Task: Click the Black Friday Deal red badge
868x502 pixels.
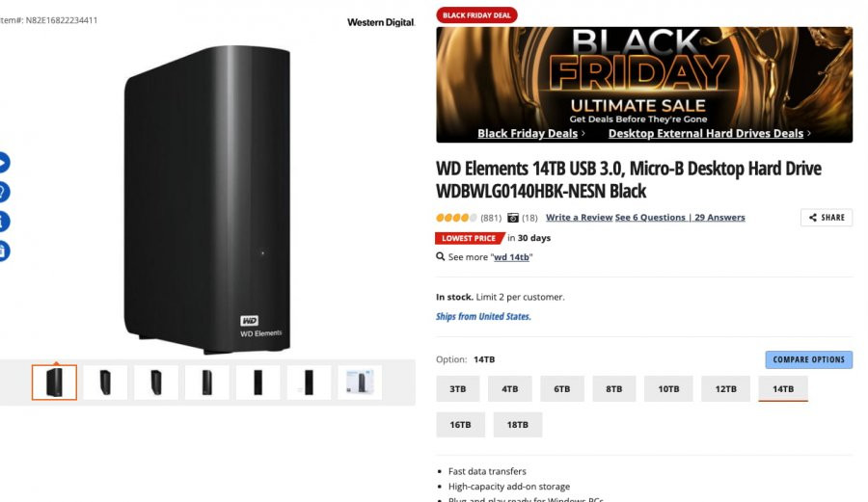Action: (476, 14)
